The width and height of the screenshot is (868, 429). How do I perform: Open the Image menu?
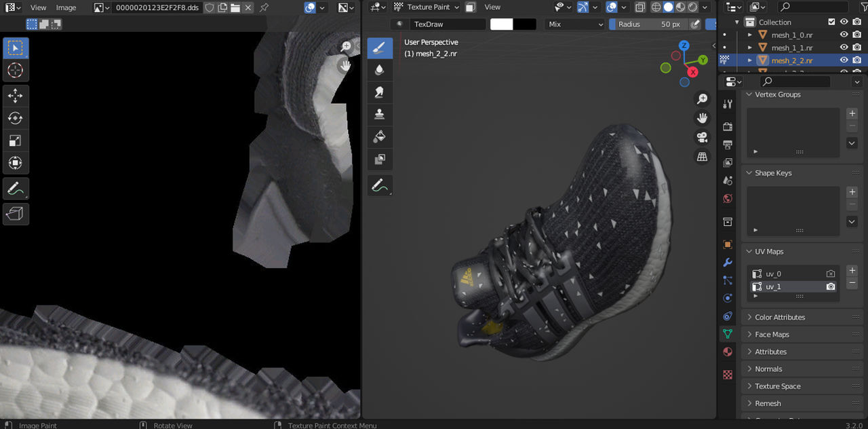point(66,7)
